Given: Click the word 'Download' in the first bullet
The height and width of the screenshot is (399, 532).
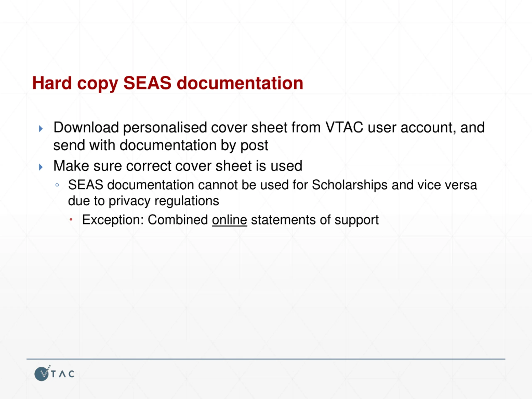Looking at the screenshot, I should tap(86, 127).
